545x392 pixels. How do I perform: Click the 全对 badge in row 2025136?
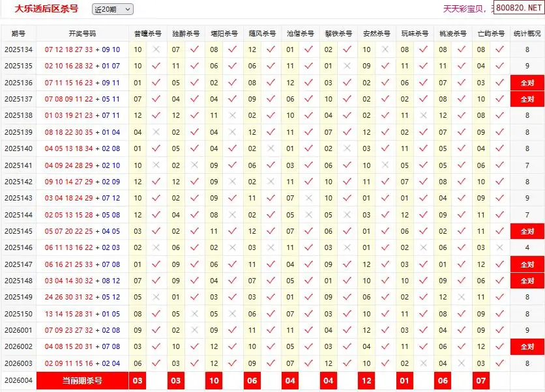(x=527, y=83)
